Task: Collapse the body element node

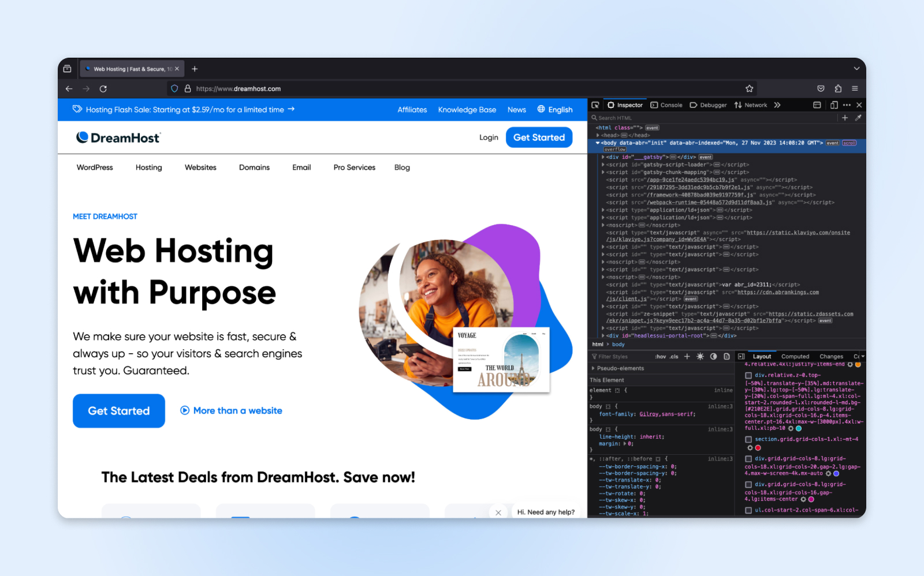Action: [597, 143]
